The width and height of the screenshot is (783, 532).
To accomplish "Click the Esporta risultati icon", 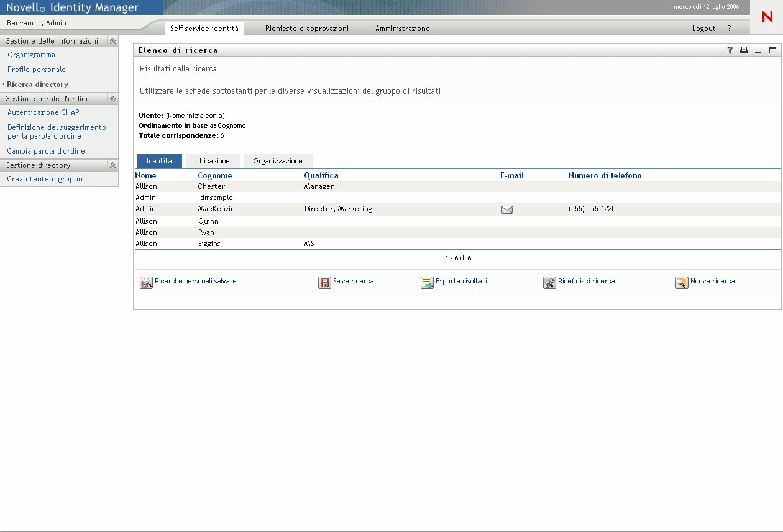I will (x=427, y=283).
